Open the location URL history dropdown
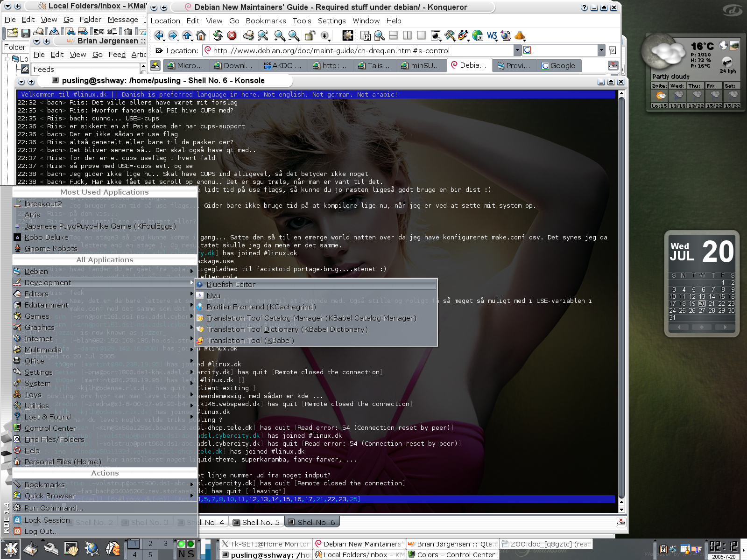Image resolution: width=747 pixels, height=560 pixels. (517, 50)
